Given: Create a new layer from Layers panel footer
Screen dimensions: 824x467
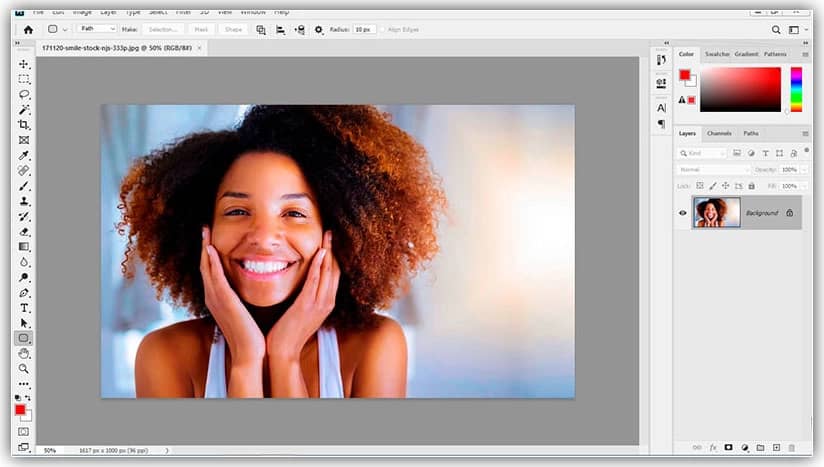Looking at the screenshot, I should click(775, 447).
